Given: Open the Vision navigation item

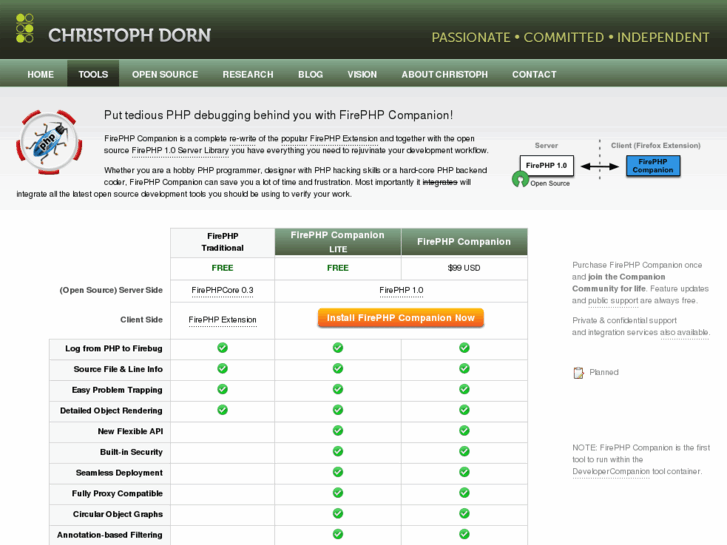Looking at the screenshot, I should pos(362,74).
